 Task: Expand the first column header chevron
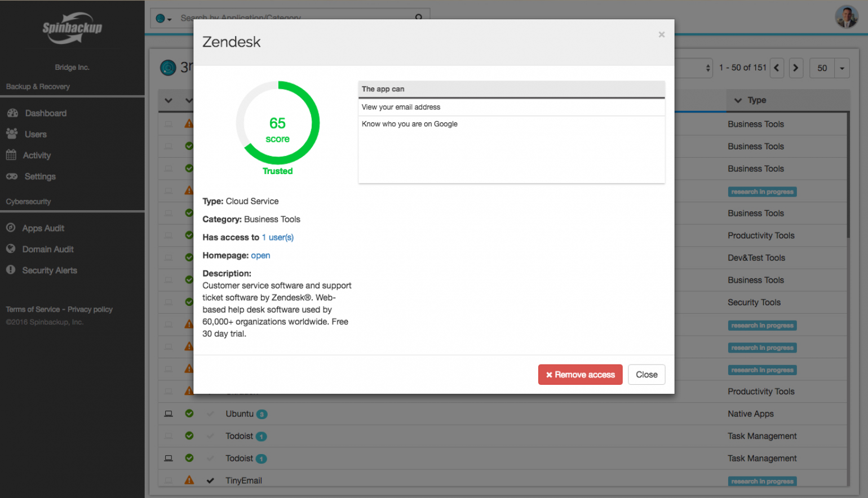pyautogui.click(x=169, y=100)
